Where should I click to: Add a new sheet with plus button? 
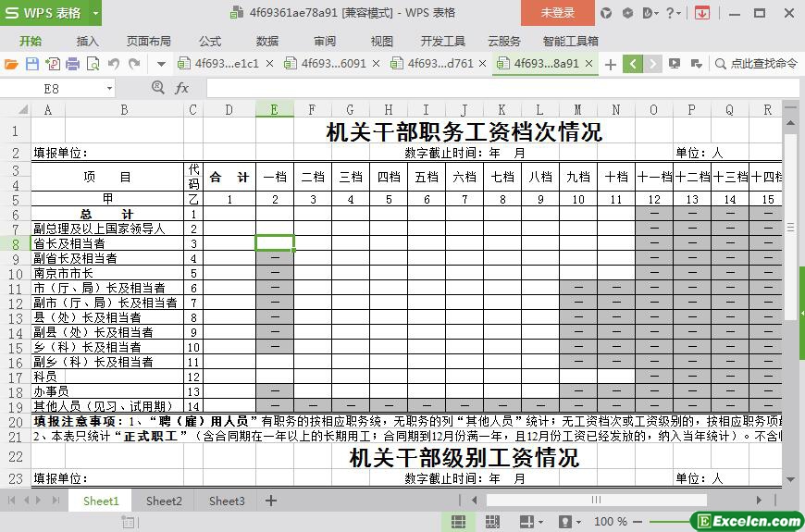(271, 501)
